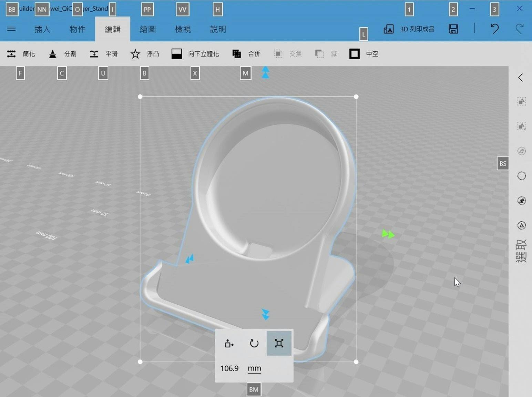Image resolution: width=532 pixels, height=397 pixels.
Task: Select the Rotate tool in transform popup
Action: click(254, 343)
